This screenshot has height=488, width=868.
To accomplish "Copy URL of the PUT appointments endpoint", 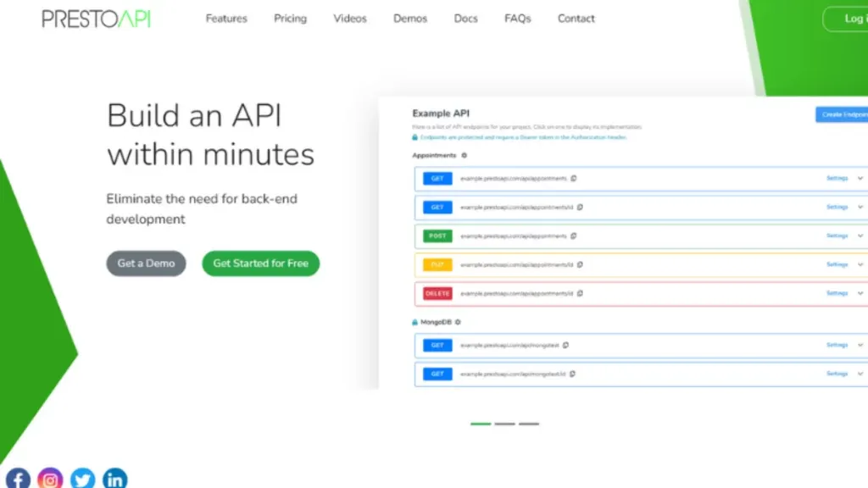I will click(x=580, y=265).
